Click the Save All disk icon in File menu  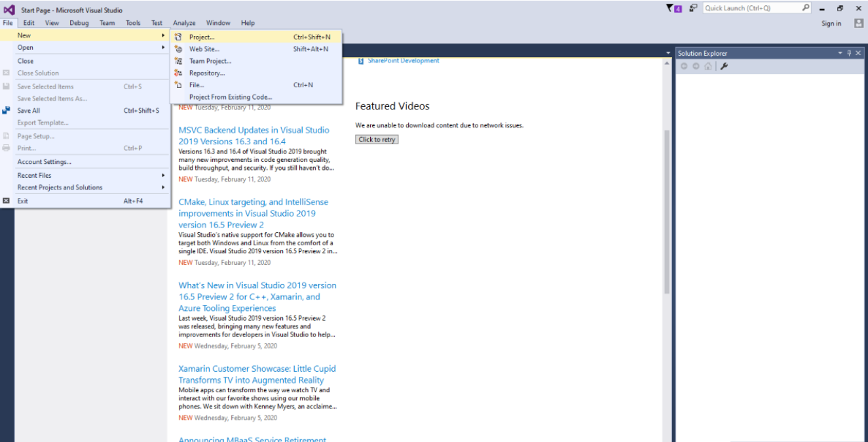[x=7, y=111]
